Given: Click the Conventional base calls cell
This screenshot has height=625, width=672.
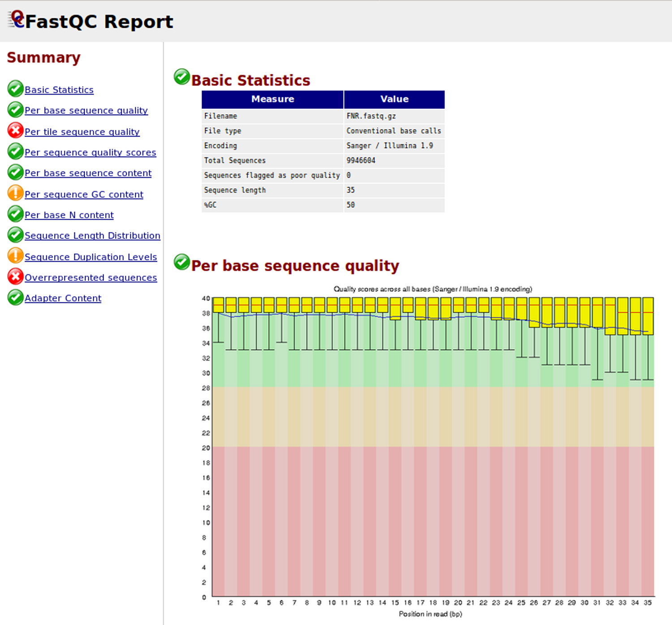Looking at the screenshot, I should (x=394, y=131).
